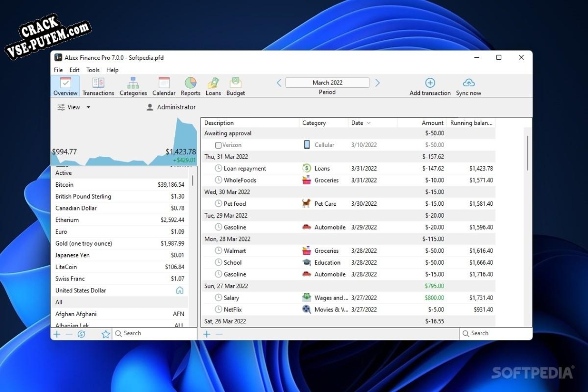Open the Edit menu
Viewport: 588px width, 392px height.
[74, 70]
